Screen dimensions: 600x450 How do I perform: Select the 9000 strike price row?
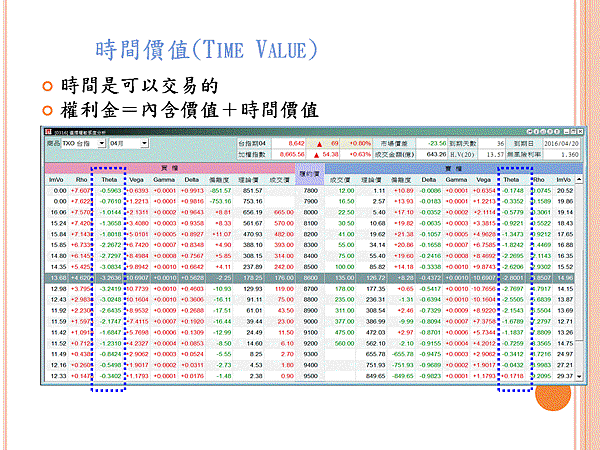point(310,322)
